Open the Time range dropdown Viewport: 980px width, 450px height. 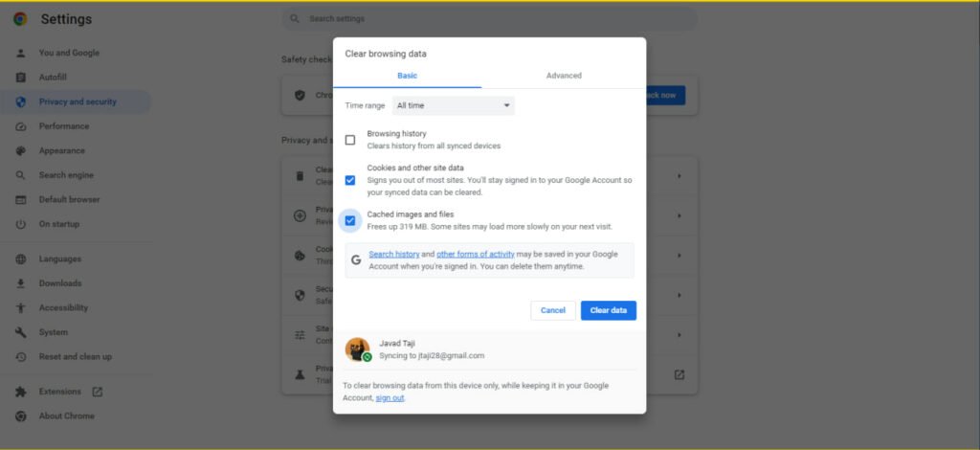coord(453,105)
